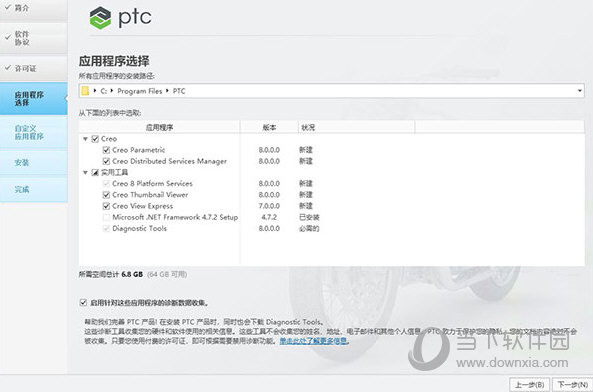Click the 状况 column header
The width and height of the screenshot is (593, 392).
(357, 127)
